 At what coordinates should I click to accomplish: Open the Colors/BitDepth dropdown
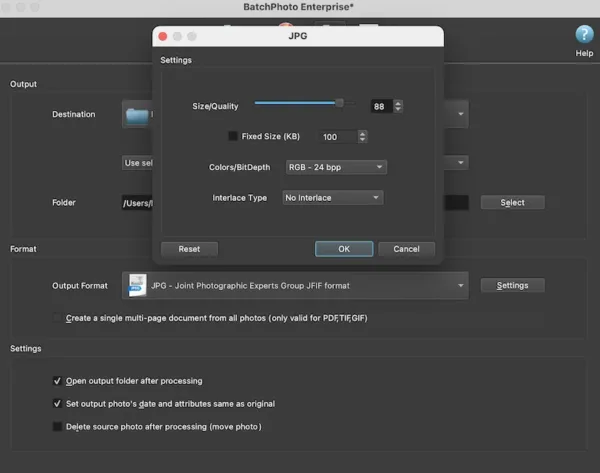click(x=336, y=167)
